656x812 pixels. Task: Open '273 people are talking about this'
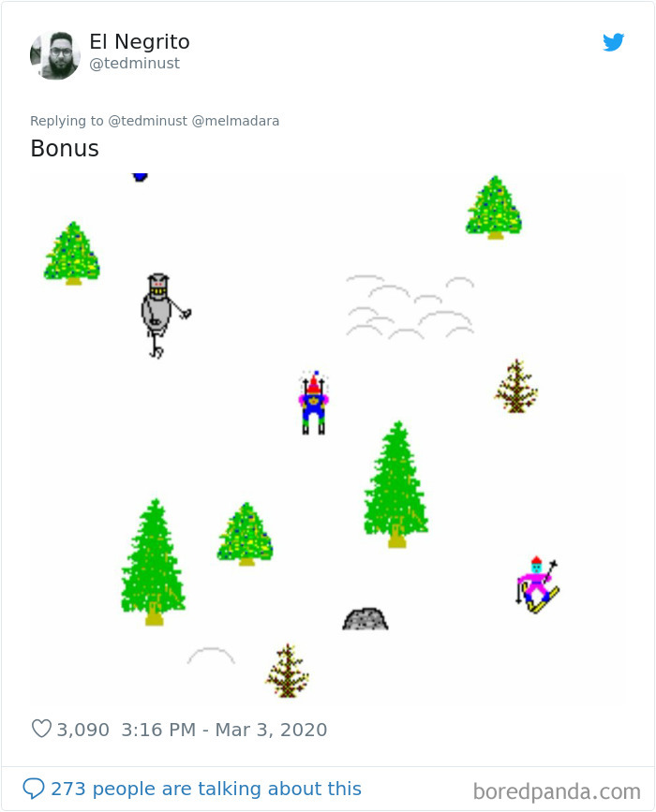(x=206, y=789)
